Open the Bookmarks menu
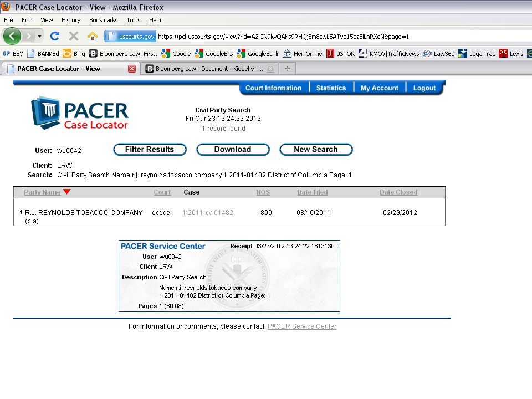The width and height of the screenshot is (532, 399). [103, 20]
